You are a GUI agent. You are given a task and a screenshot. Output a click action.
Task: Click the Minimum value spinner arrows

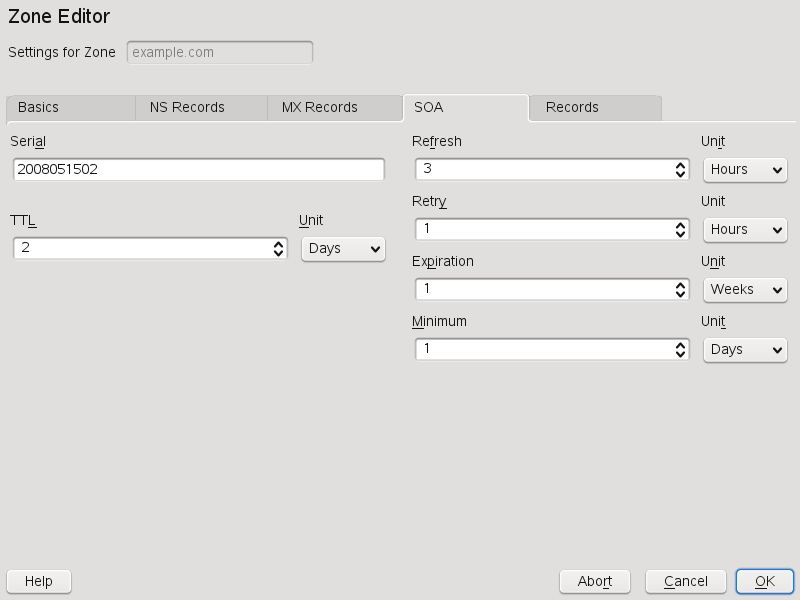680,350
